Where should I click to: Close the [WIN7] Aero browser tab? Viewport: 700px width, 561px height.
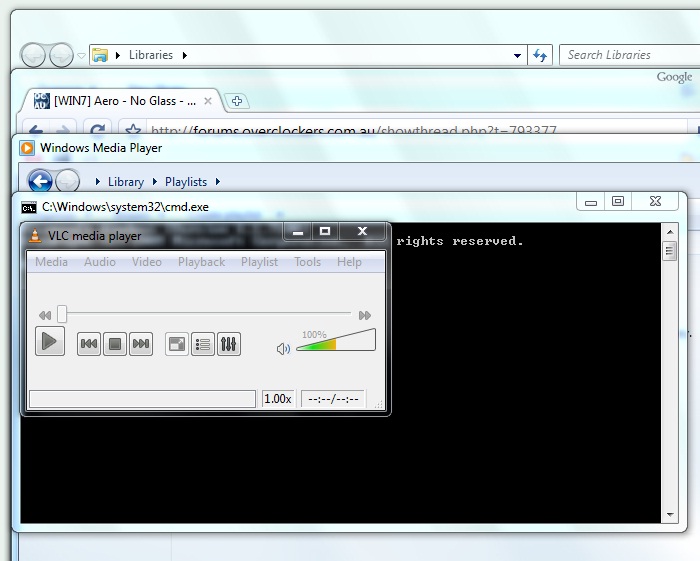point(208,101)
